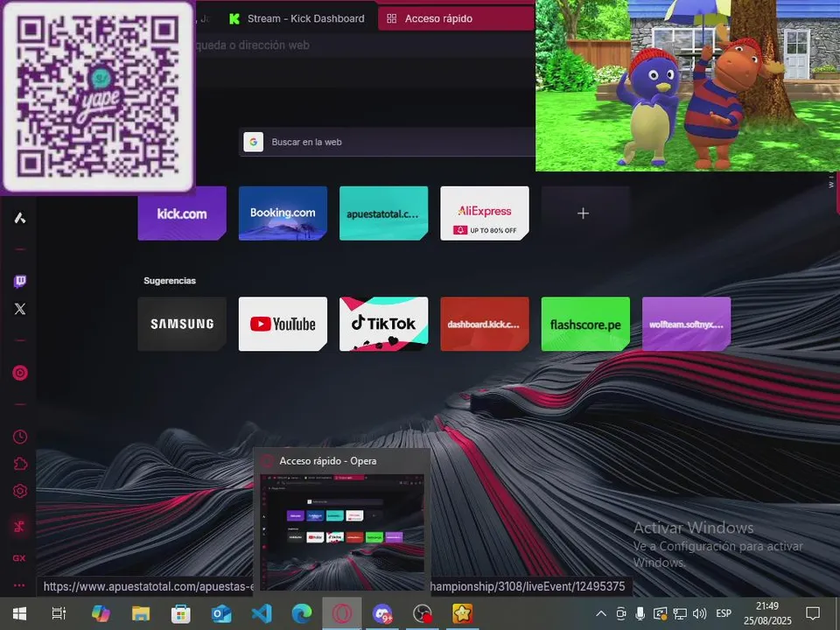Image resolution: width=840 pixels, height=630 pixels.
Task: Switch the ESP input language indicator
Action: (724, 613)
